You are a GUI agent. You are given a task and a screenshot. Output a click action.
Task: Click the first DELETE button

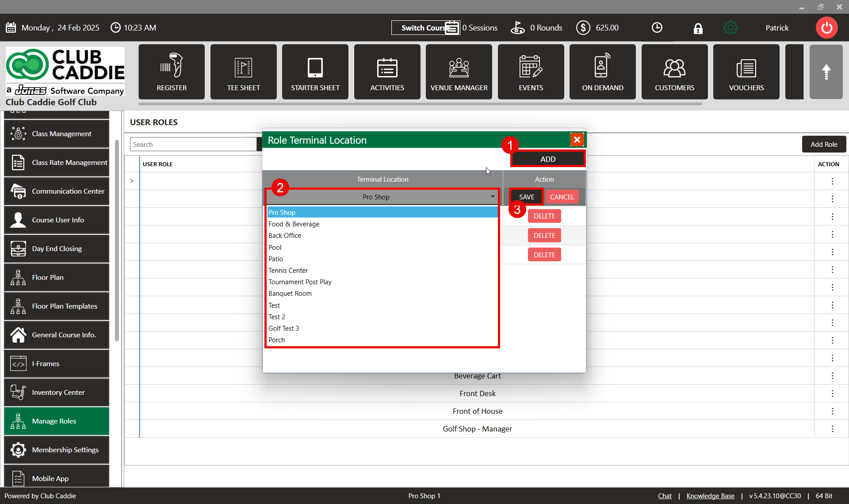point(544,216)
